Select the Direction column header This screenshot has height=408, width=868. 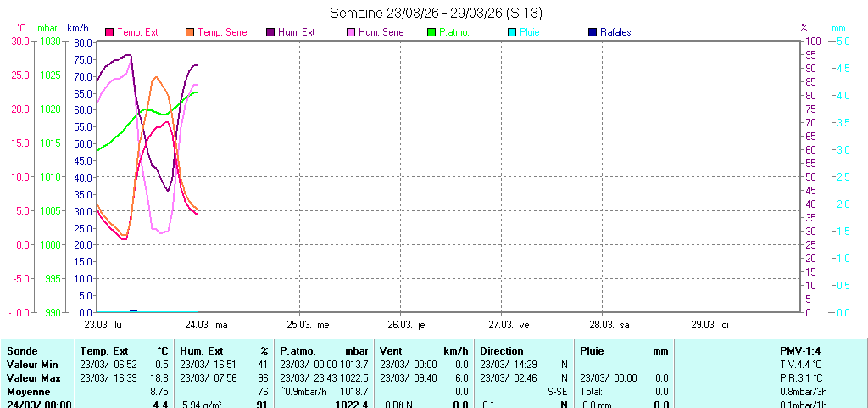(504, 350)
